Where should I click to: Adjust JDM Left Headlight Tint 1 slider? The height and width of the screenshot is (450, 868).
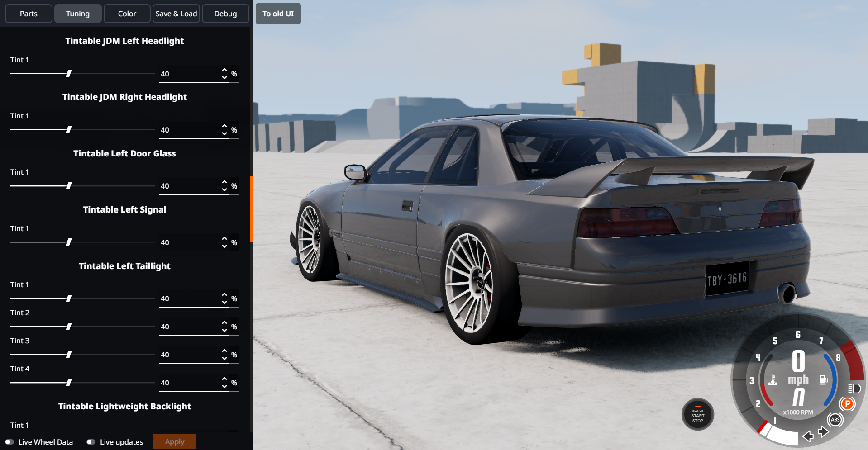coord(82,73)
